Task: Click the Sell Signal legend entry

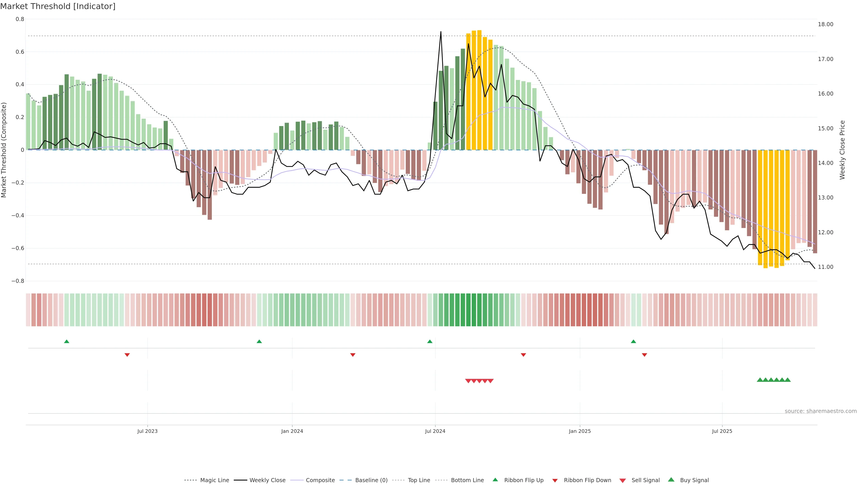Action: [x=645, y=480]
